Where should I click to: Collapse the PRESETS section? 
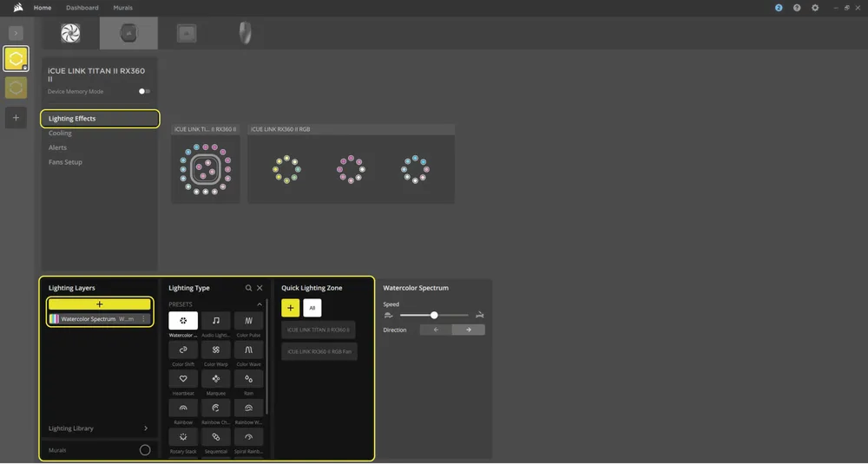(259, 304)
